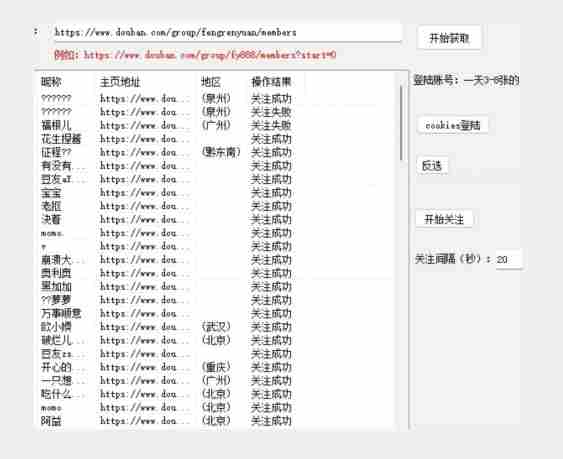Select the ??萝萝 nickname row
Image resolution: width=563 pixels, height=459 pixels.
(x=56, y=300)
